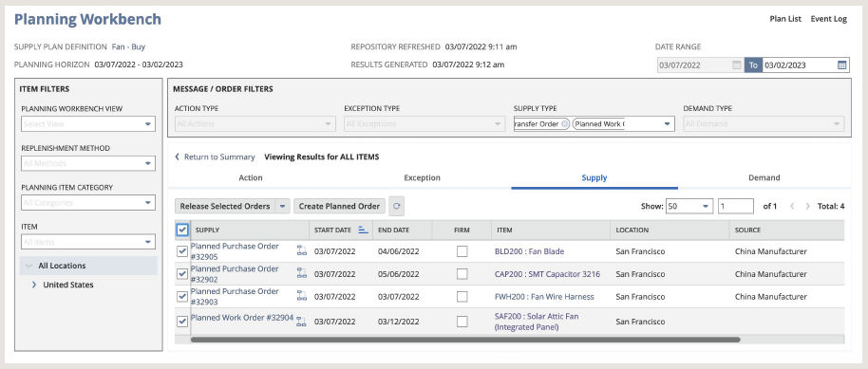Select the Supply tab
This screenshot has height=369, width=868.
click(x=594, y=177)
